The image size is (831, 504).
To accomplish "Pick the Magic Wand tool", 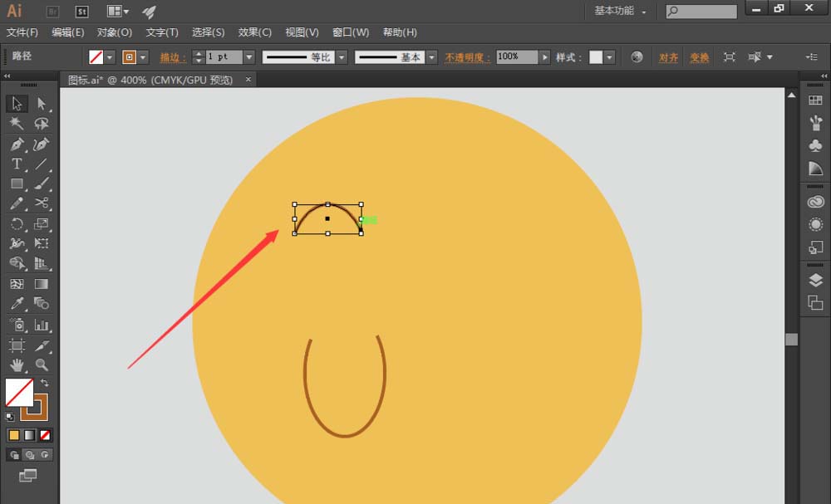I will 17,124.
